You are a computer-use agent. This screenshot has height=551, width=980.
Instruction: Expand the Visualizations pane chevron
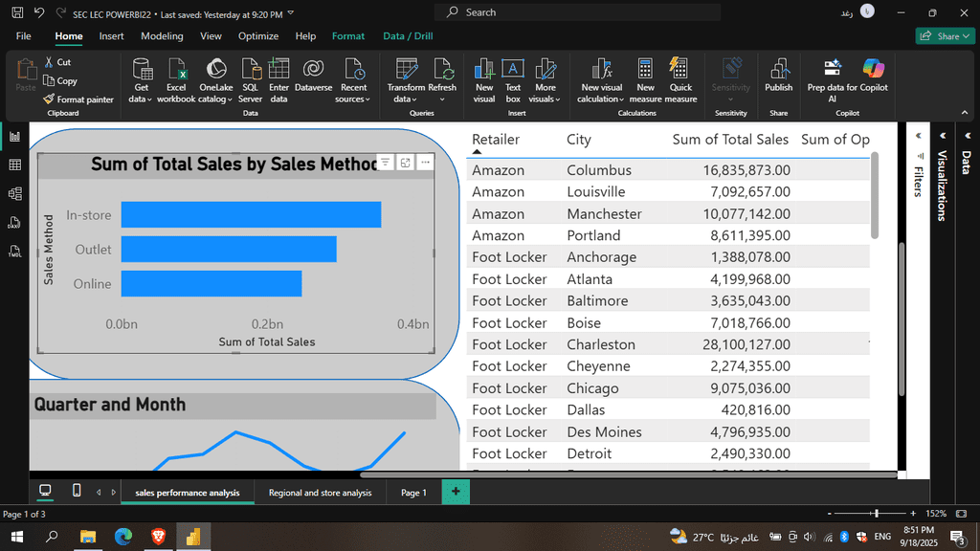point(942,137)
